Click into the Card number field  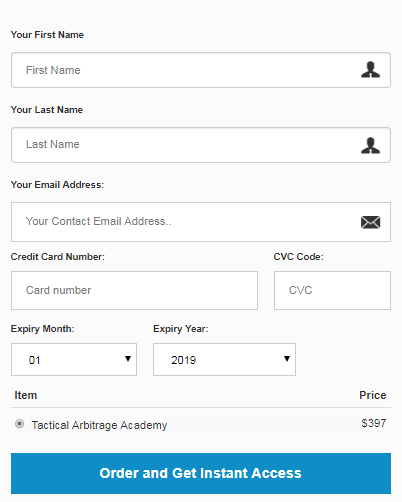pyautogui.click(x=134, y=290)
